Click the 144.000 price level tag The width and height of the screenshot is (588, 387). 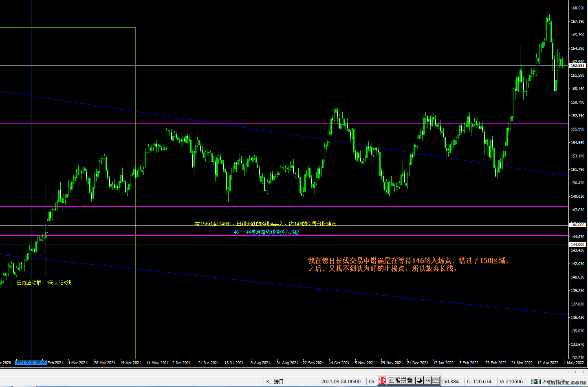pyautogui.click(x=577, y=244)
